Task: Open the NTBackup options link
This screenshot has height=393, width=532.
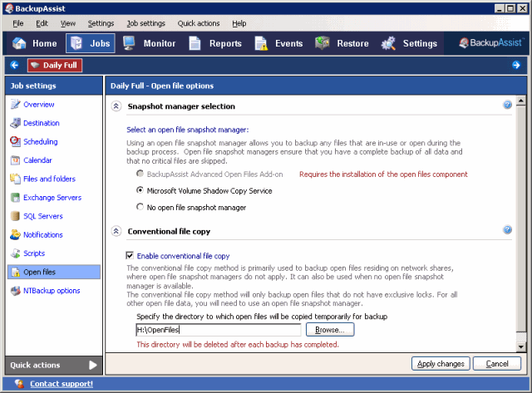Action: [x=52, y=291]
